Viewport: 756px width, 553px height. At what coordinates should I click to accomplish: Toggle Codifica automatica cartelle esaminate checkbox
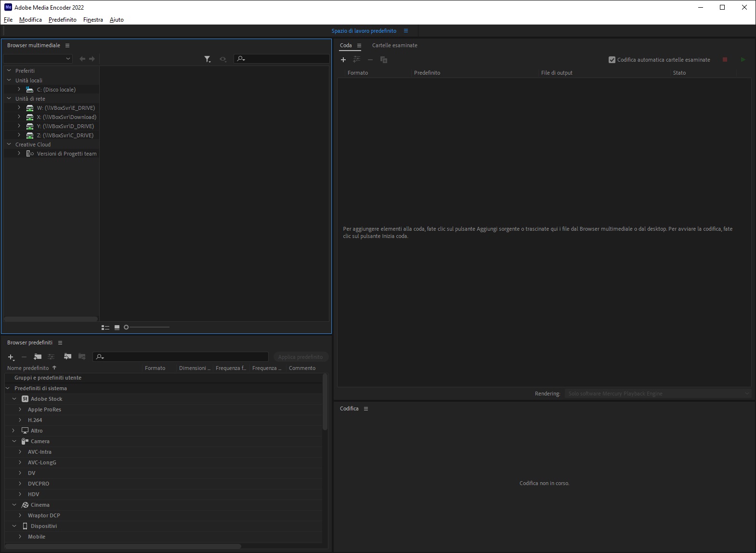612,60
